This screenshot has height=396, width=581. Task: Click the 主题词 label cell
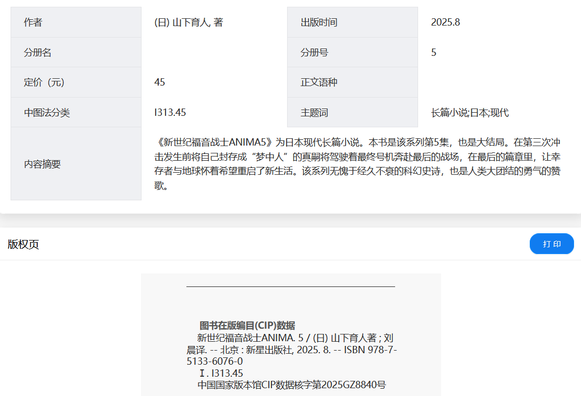click(x=352, y=112)
